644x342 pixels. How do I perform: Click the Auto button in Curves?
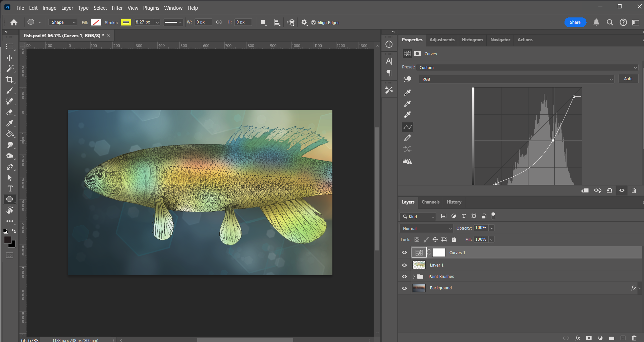point(628,78)
